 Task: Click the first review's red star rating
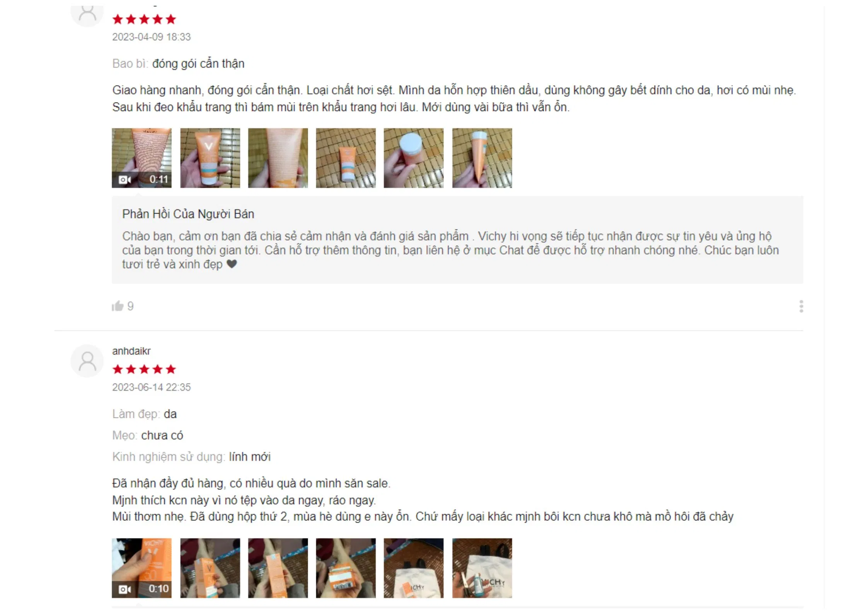click(144, 19)
